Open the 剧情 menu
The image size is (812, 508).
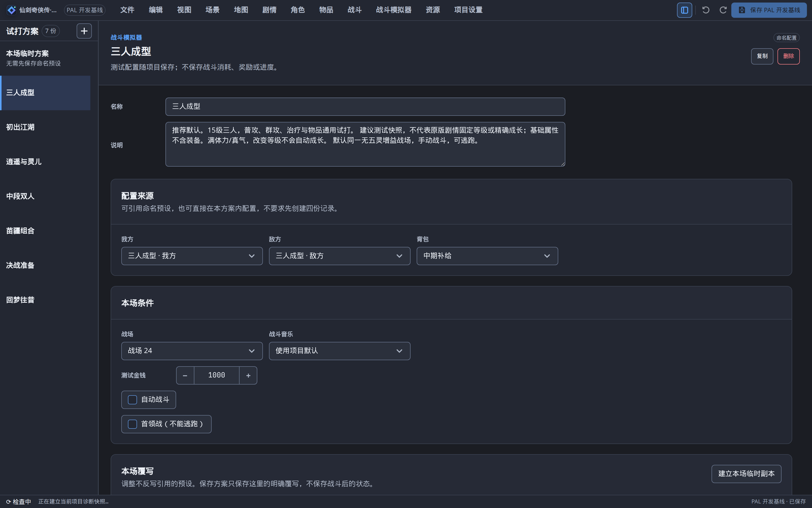pyautogui.click(x=269, y=10)
